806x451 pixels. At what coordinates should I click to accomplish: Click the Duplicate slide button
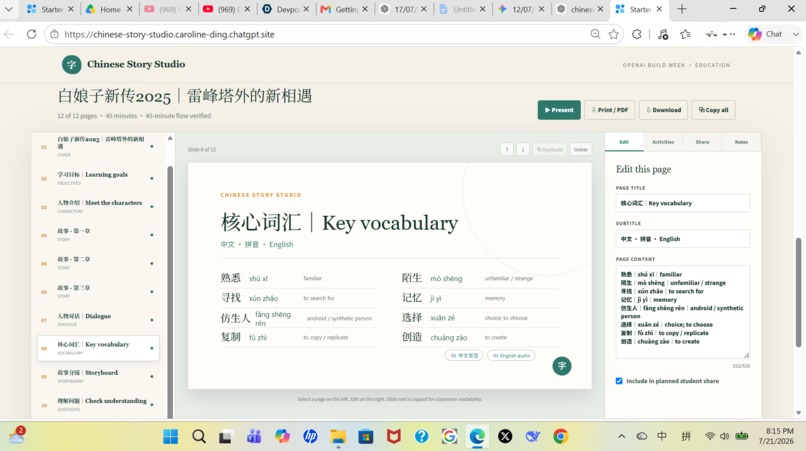point(549,150)
